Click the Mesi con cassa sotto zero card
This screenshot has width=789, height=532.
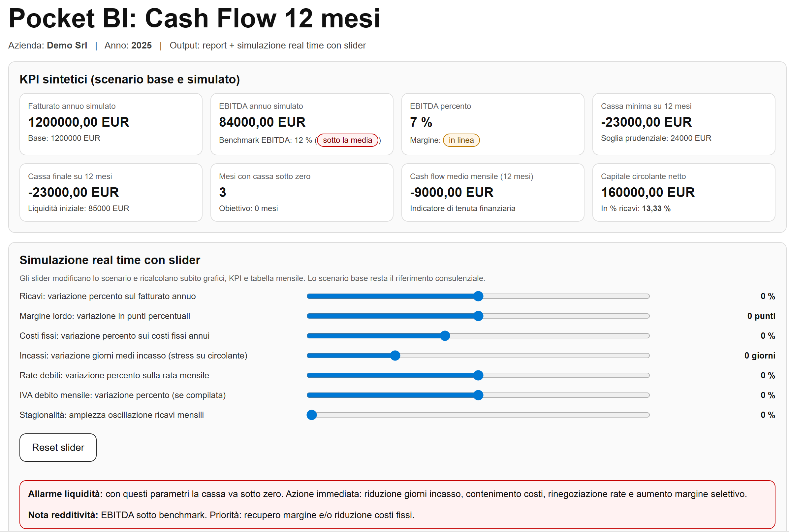pos(301,192)
